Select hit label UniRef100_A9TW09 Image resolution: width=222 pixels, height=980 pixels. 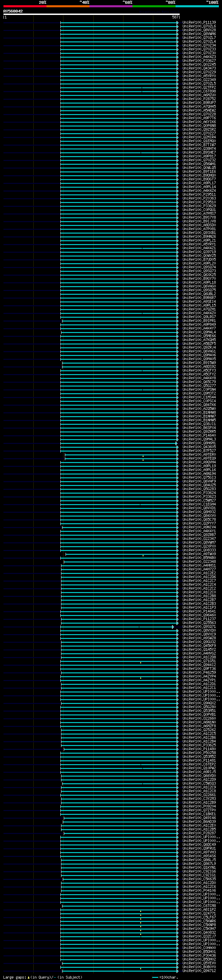point(199,554)
